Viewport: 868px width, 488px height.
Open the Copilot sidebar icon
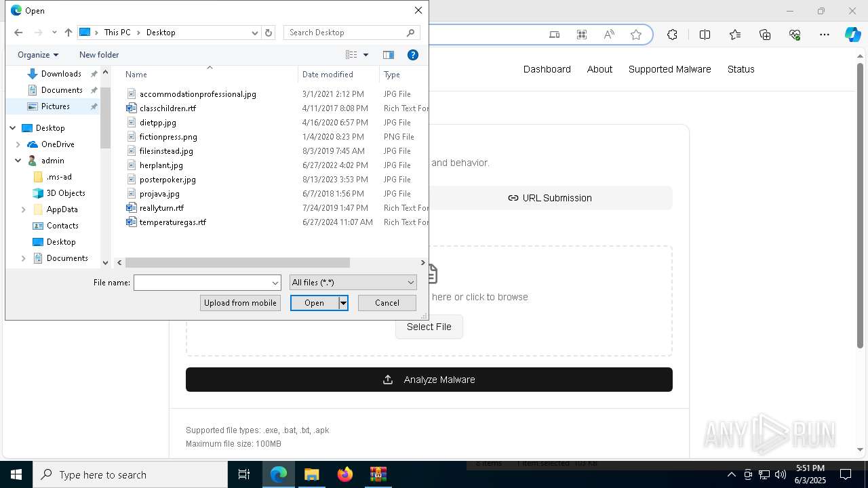tap(852, 35)
